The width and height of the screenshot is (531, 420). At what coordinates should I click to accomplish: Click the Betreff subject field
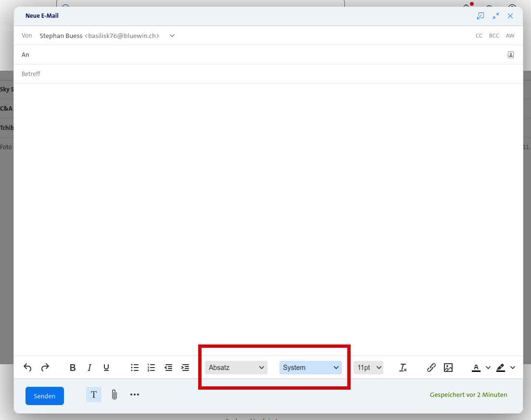click(x=240, y=74)
